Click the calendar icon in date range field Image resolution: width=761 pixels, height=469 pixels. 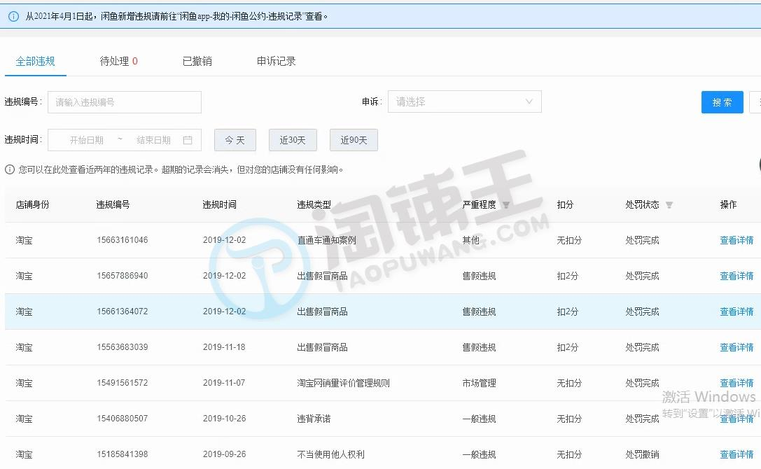pyautogui.click(x=187, y=140)
